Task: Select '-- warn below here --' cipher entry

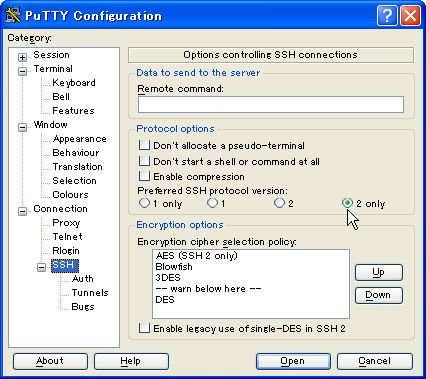Action: [251, 289]
